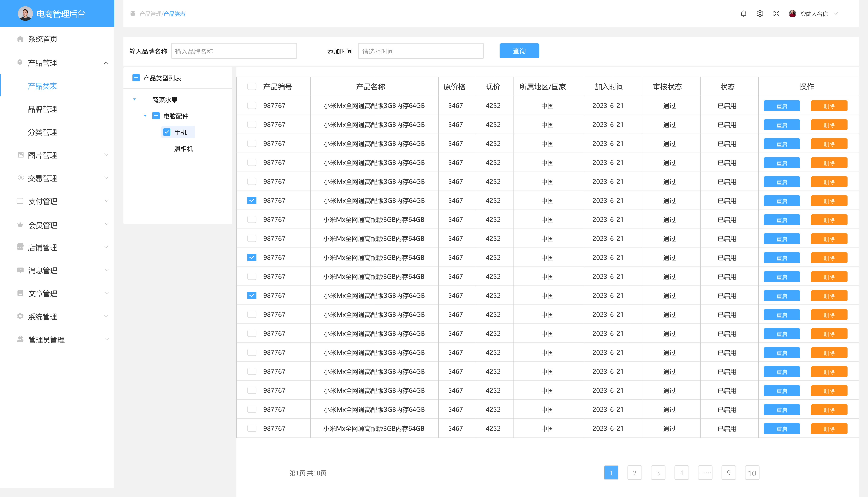Open the 请选择时间 date field

pos(421,51)
